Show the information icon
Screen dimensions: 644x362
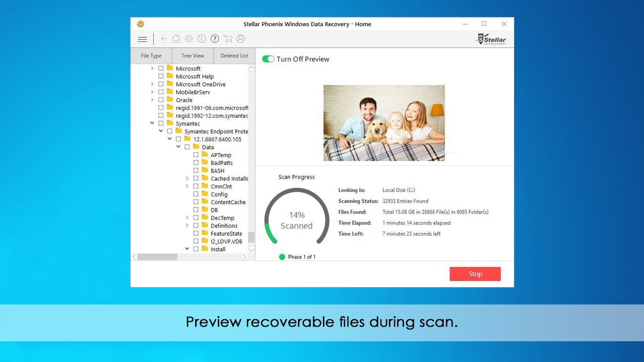201,39
